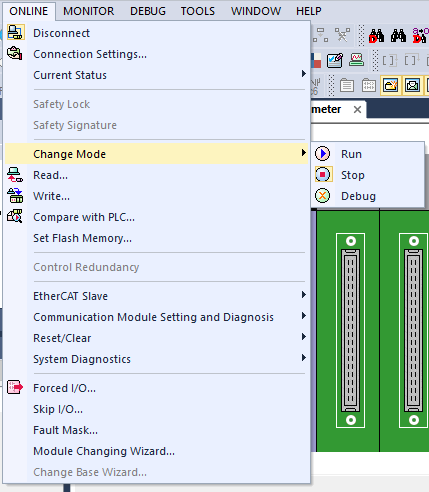Click the second bracket step-over icon

412,60
